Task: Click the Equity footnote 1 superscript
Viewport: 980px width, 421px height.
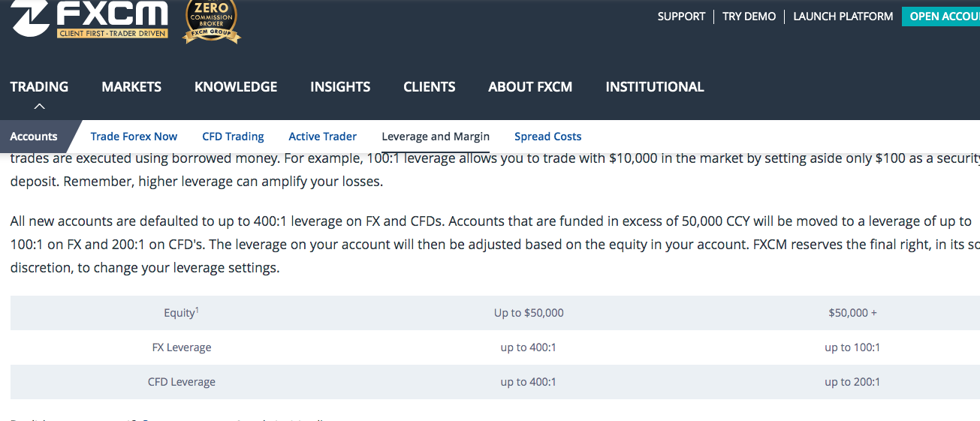Action: tap(197, 309)
